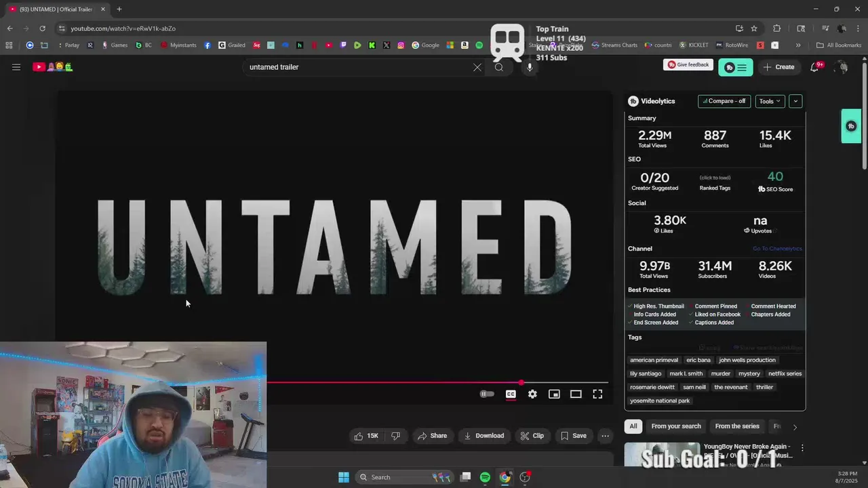Start voice search with the microphone
The height and width of the screenshot is (488, 868).
(530, 67)
